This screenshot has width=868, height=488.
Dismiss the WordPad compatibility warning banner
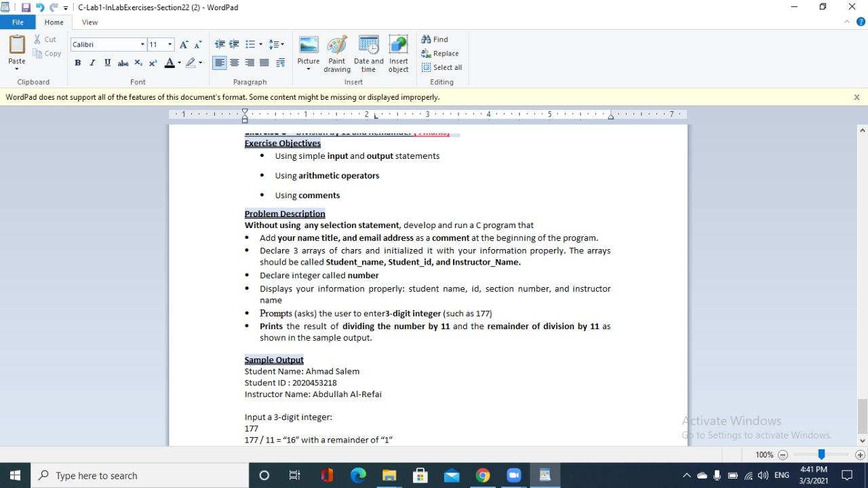click(x=856, y=97)
